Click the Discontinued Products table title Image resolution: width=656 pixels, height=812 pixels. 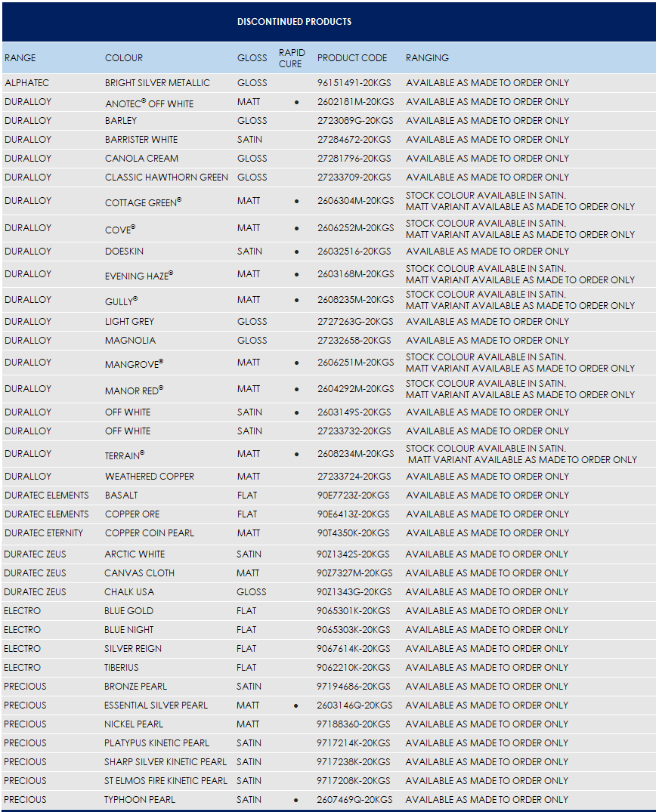pos(294,22)
